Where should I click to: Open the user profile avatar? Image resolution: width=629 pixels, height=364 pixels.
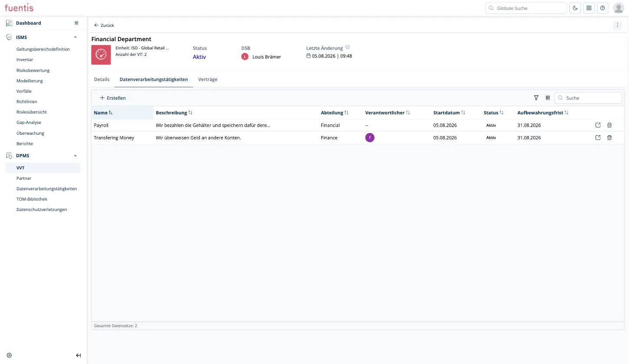point(619,8)
